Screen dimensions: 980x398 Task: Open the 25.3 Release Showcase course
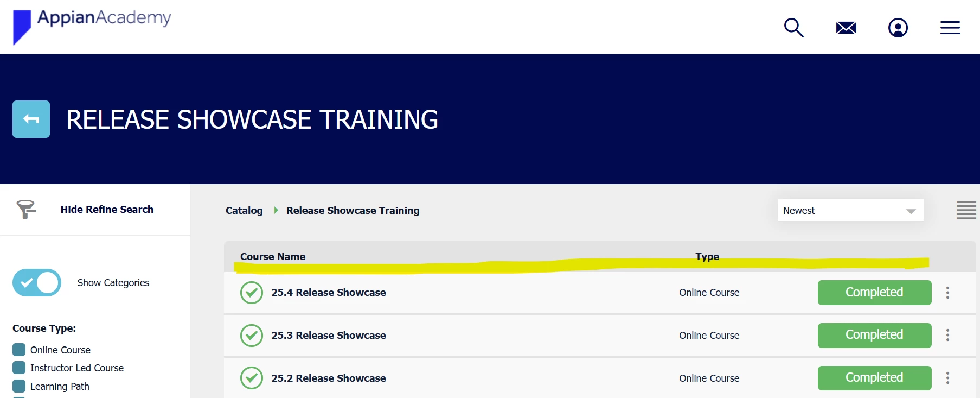[x=329, y=336]
